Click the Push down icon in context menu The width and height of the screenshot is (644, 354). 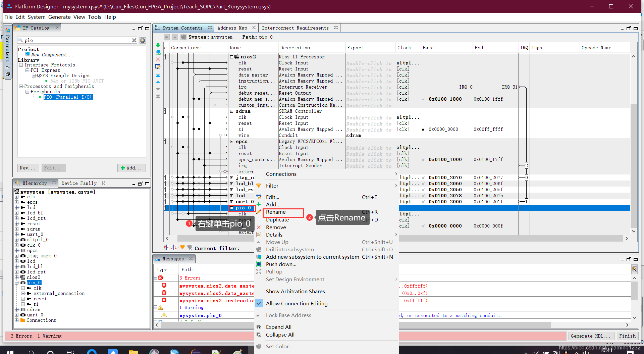click(x=259, y=264)
